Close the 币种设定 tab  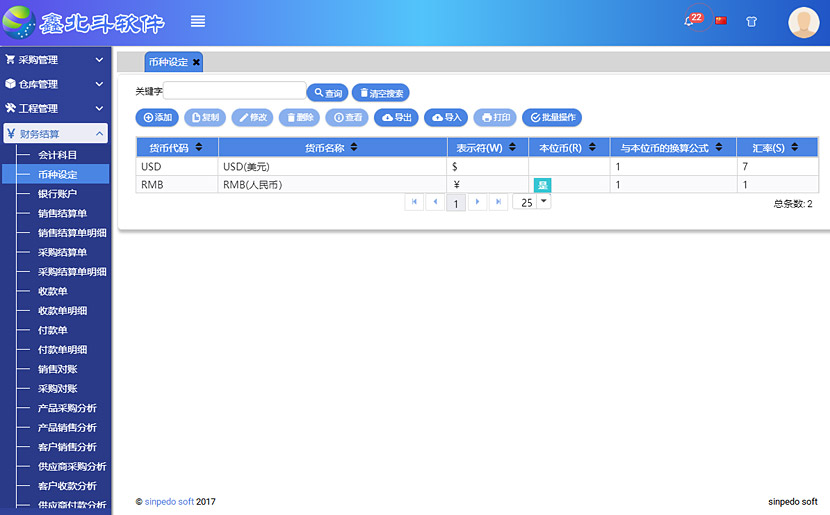pyautogui.click(x=196, y=62)
